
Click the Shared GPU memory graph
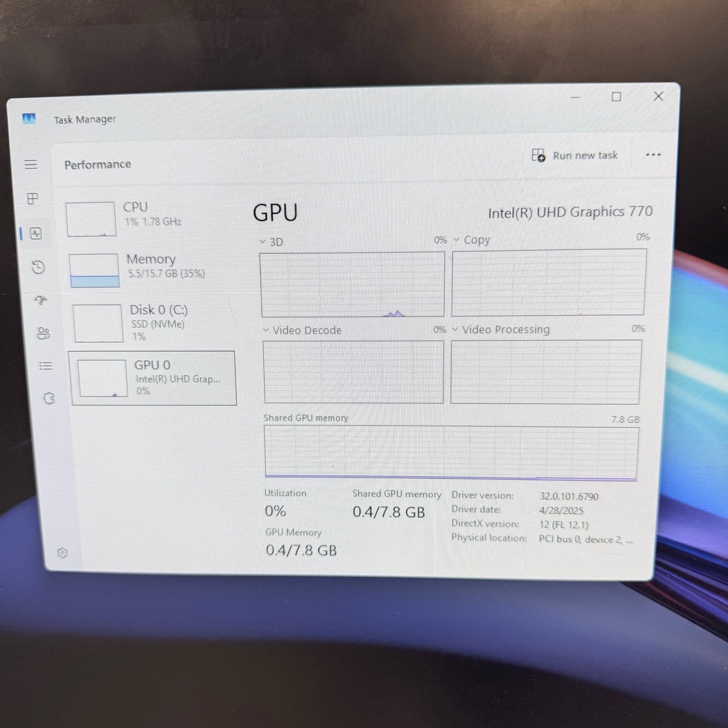(x=451, y=453)
